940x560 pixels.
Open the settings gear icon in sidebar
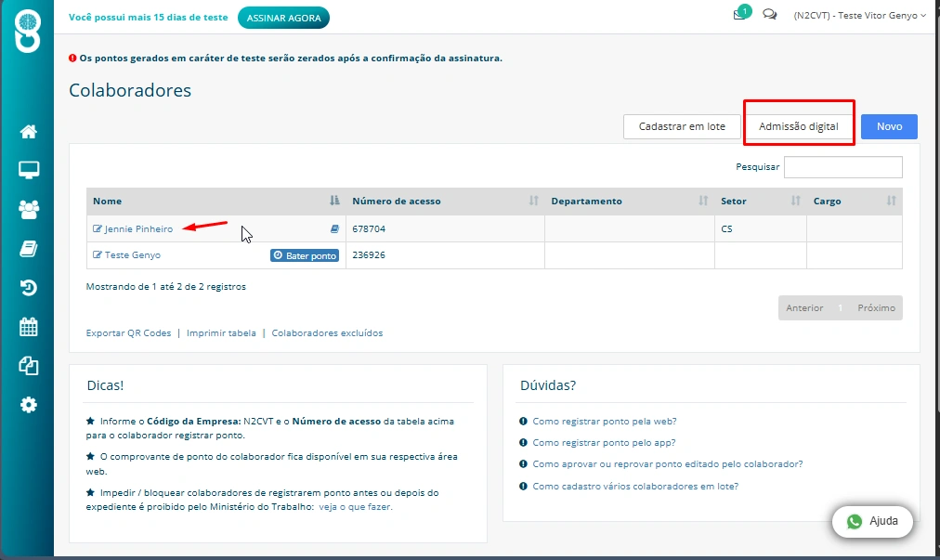coord(28,405)
